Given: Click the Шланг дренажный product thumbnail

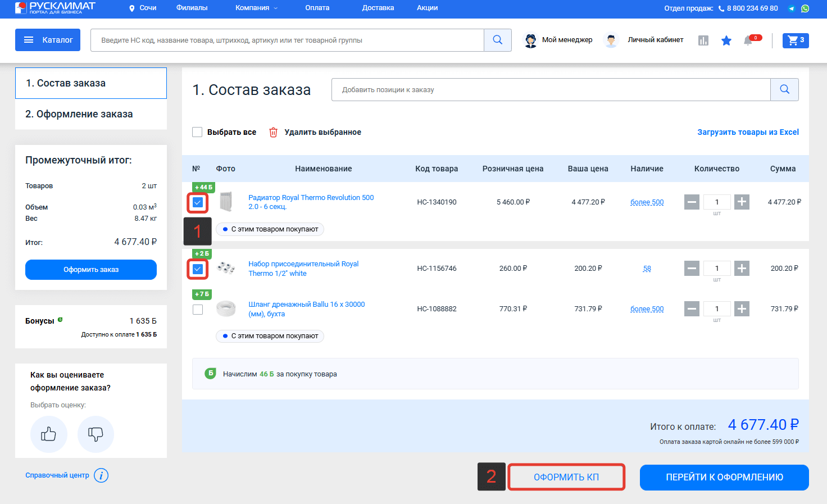Looking at the screenshot, I should [x=226, y=308].
